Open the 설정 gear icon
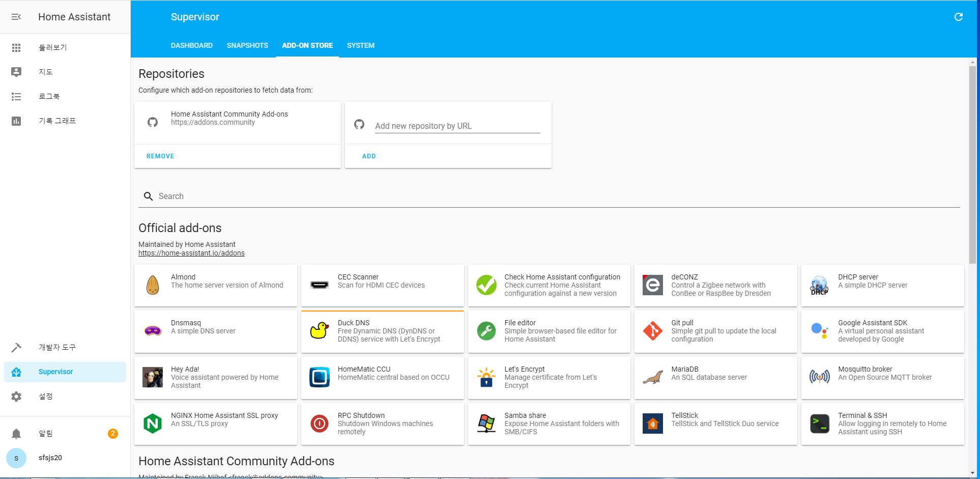The height and width of the screenshot is (479, 980). pos(16,396)
